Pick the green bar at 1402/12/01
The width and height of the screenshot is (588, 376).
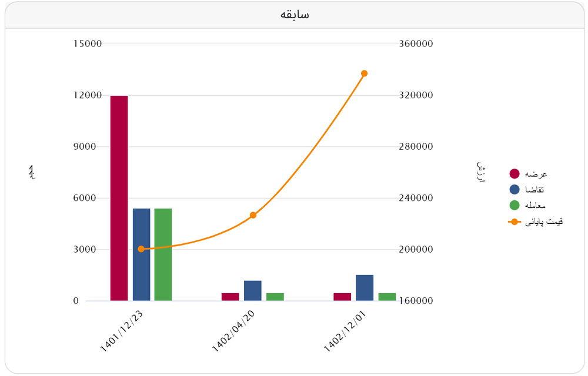(387, 297)
